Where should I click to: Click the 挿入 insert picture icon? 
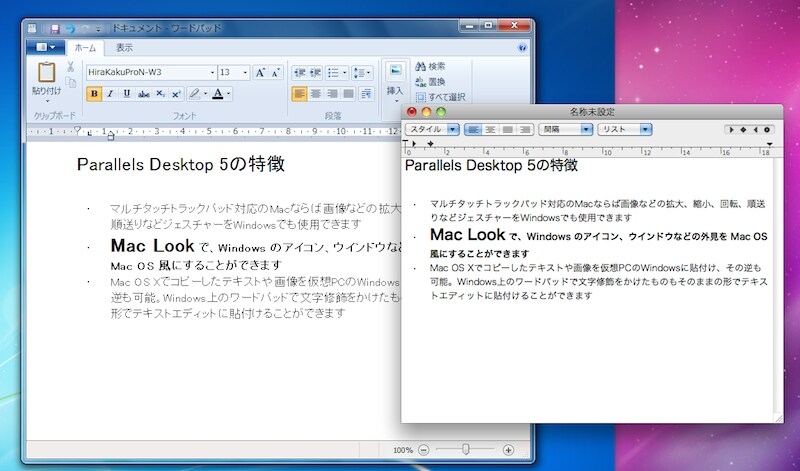(x=395, y=71)
